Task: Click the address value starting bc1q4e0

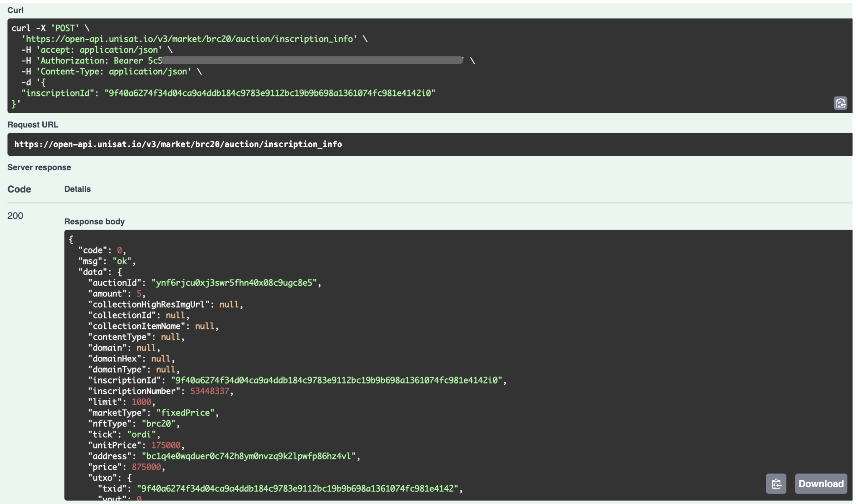Action: pyautogui.click(x=248, y=456)
